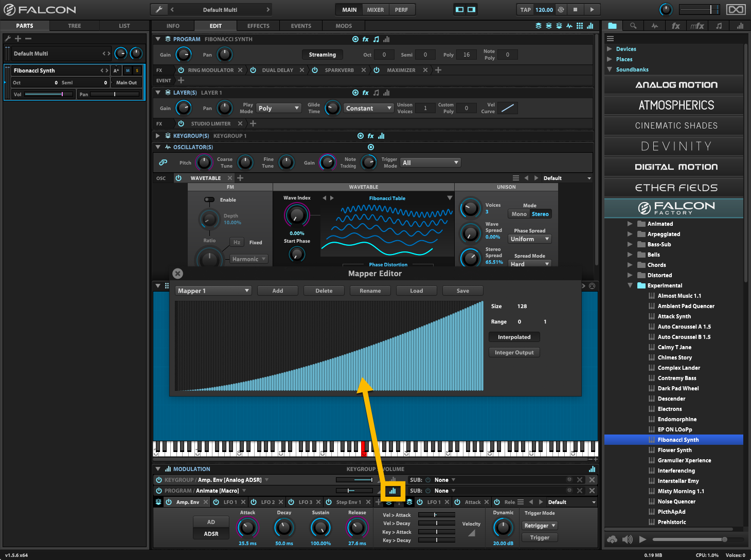Open the Glide Constant dropdown

click(368, 108)
